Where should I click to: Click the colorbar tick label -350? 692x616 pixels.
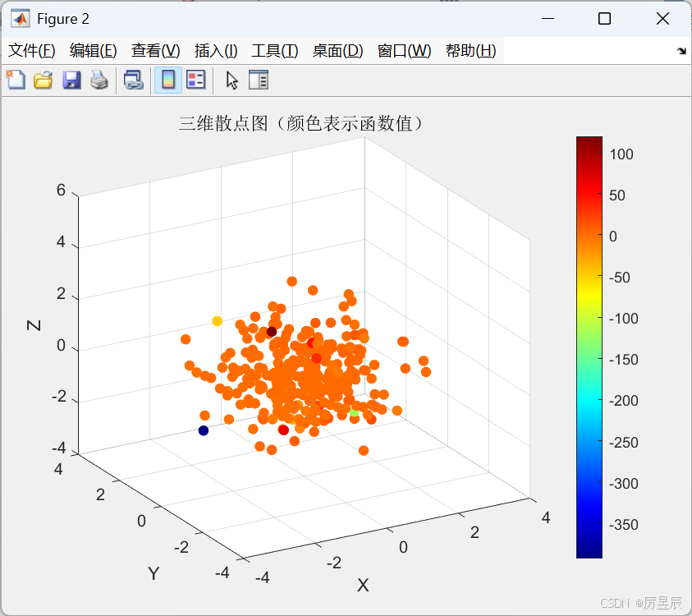tap(624, 525)
